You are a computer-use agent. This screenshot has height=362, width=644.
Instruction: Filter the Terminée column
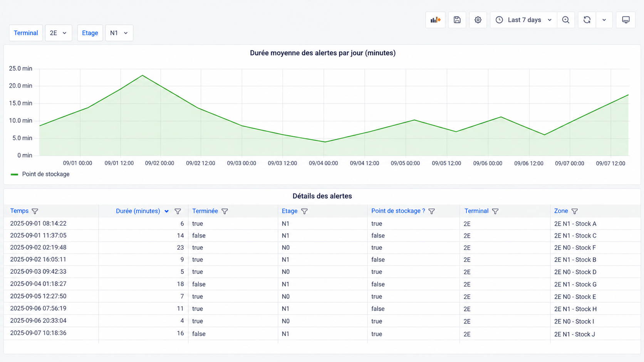(225, 211)
